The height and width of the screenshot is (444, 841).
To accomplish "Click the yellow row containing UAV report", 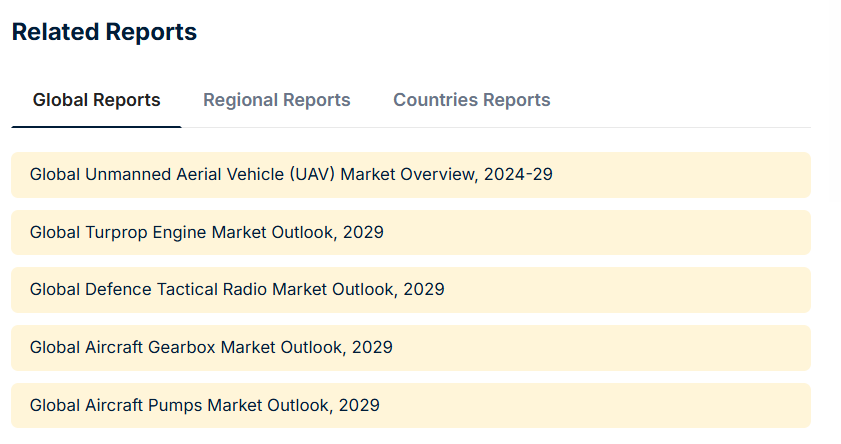I will coord(680,174).
